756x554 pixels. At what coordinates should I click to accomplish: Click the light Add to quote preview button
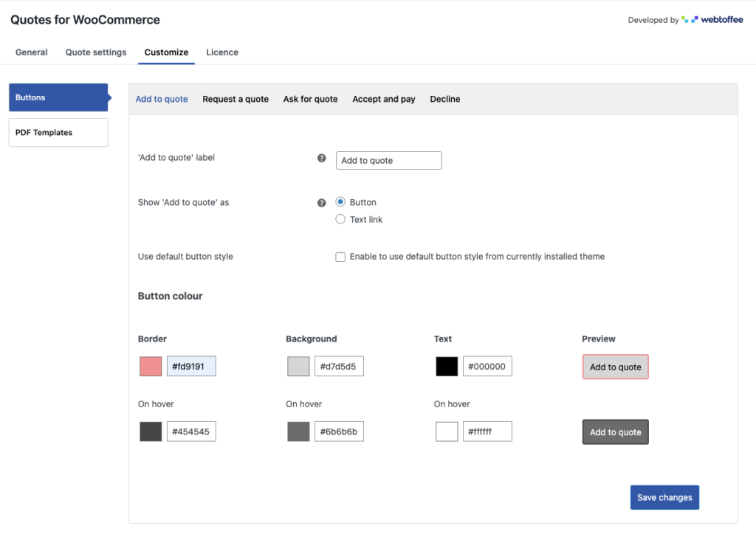615,367
